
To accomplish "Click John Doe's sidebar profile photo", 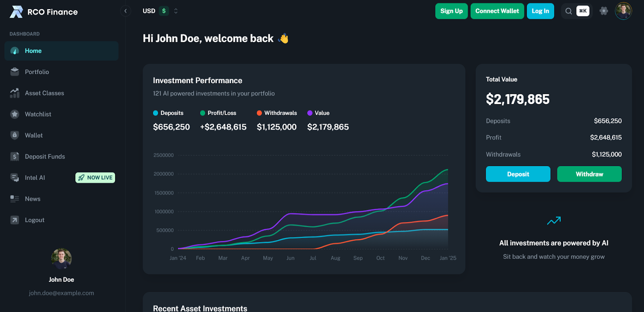I will pyautogui.click(x=61, y=259).
